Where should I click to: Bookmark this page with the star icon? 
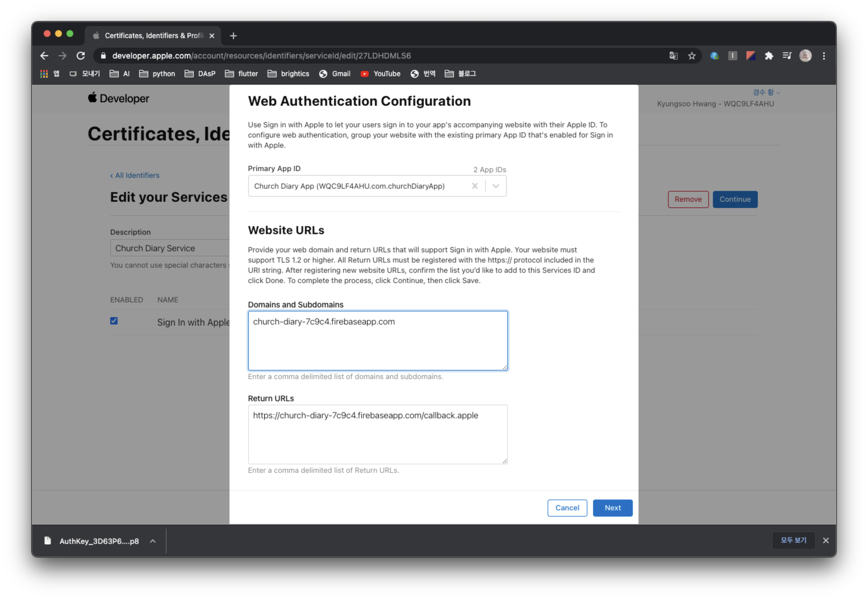(x=692, y=56)
